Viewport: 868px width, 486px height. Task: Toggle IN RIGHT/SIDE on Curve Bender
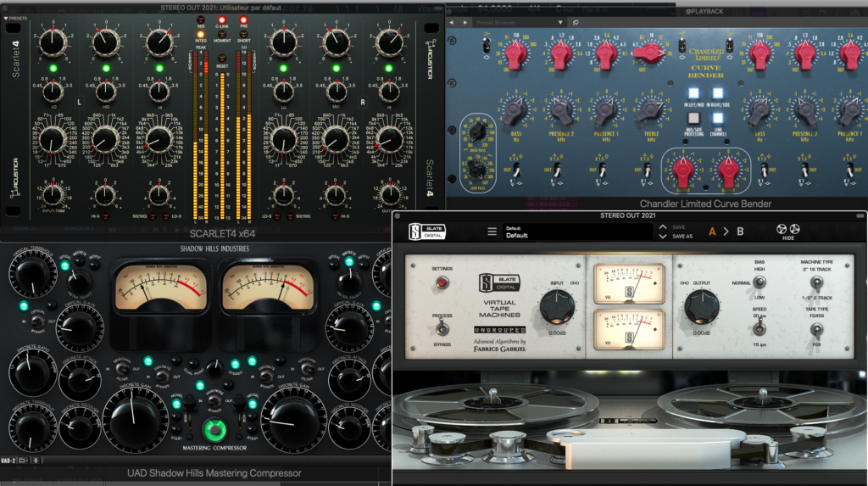[718, 93]
